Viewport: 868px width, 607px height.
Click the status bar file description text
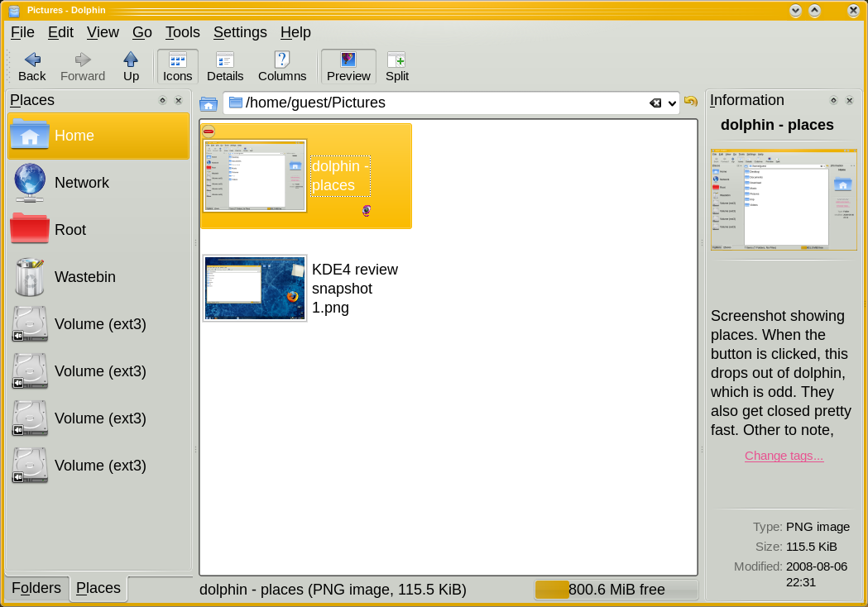tap(333, 590)
